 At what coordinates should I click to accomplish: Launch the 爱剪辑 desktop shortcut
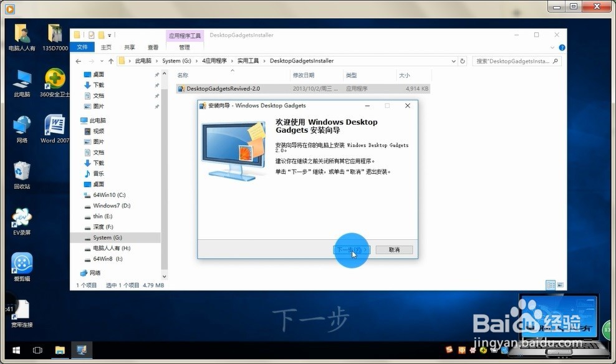(22, 267)
